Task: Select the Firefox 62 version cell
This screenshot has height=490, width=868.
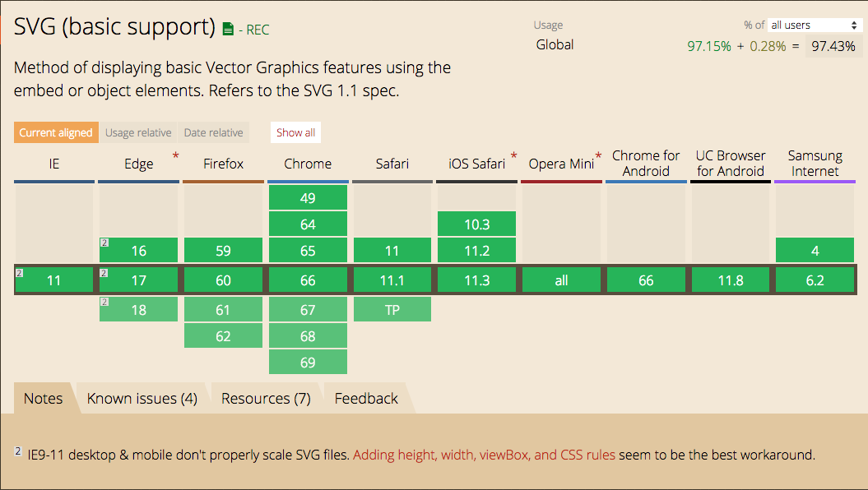Action: (x=223, y=335)
